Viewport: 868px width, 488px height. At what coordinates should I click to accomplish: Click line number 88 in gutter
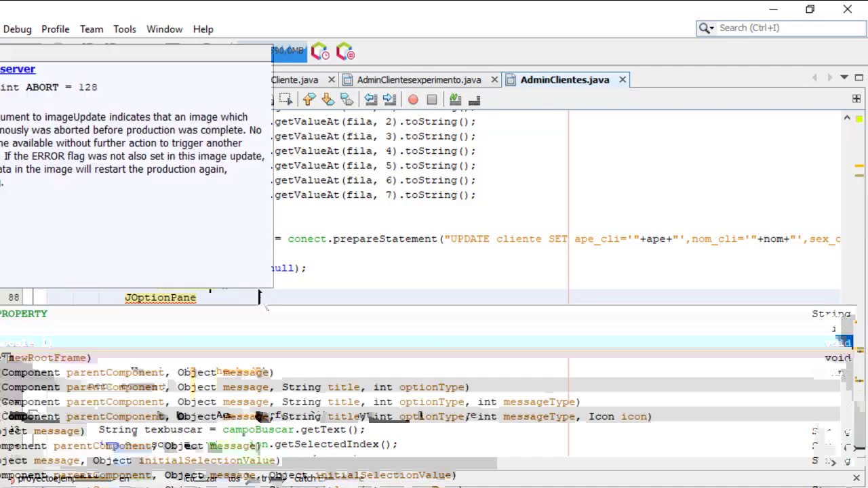14,297
